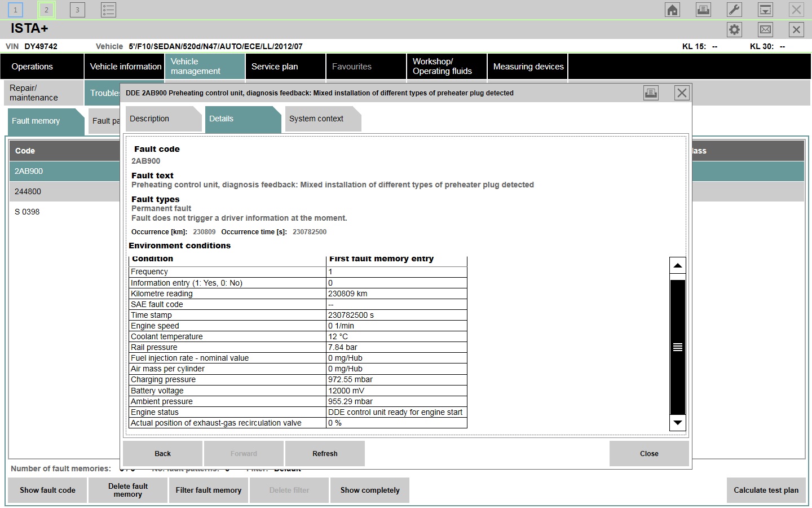The image size is (812, 508).
Task: Switch to the Description tab
Action: point(163,119)
